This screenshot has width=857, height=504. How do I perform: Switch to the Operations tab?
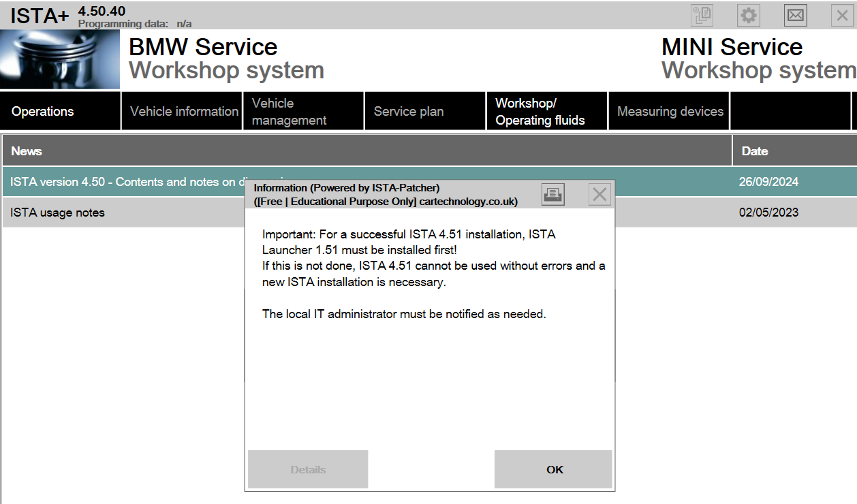(61, 111)
